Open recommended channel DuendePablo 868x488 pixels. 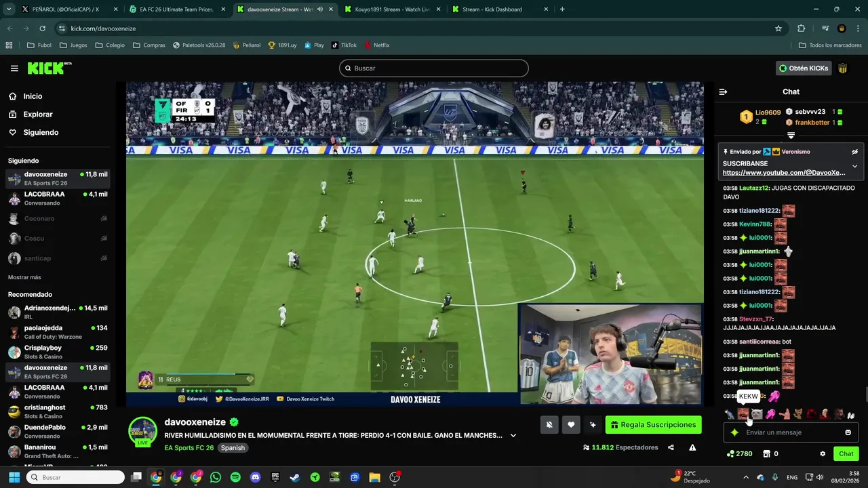(58, 431)
